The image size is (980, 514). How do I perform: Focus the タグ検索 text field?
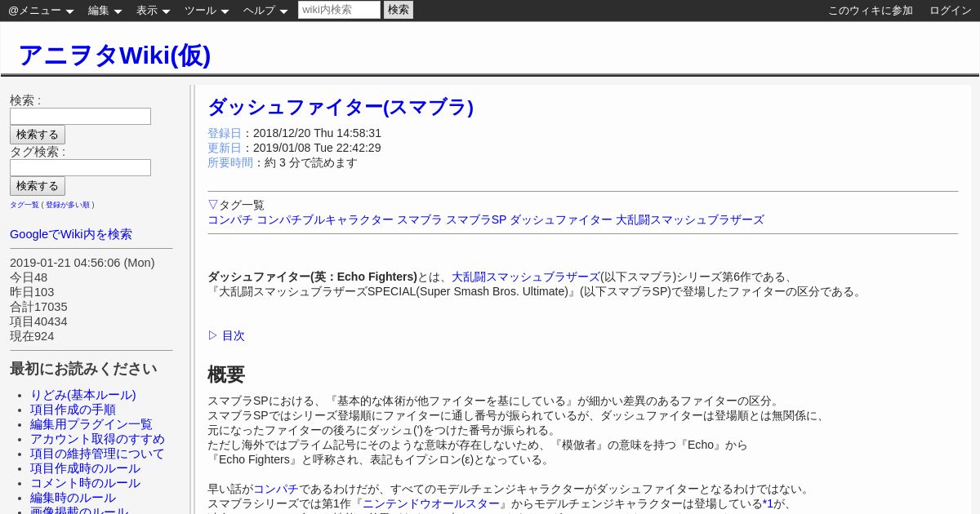pyautogui.click(x=80, y=167)
